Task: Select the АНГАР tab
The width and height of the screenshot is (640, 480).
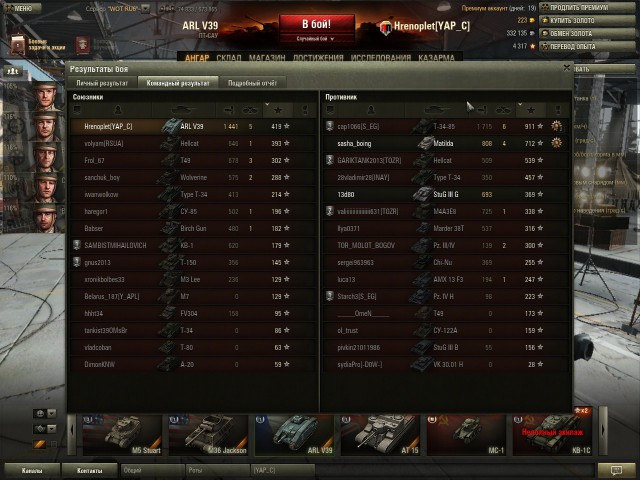Action: 197,58
